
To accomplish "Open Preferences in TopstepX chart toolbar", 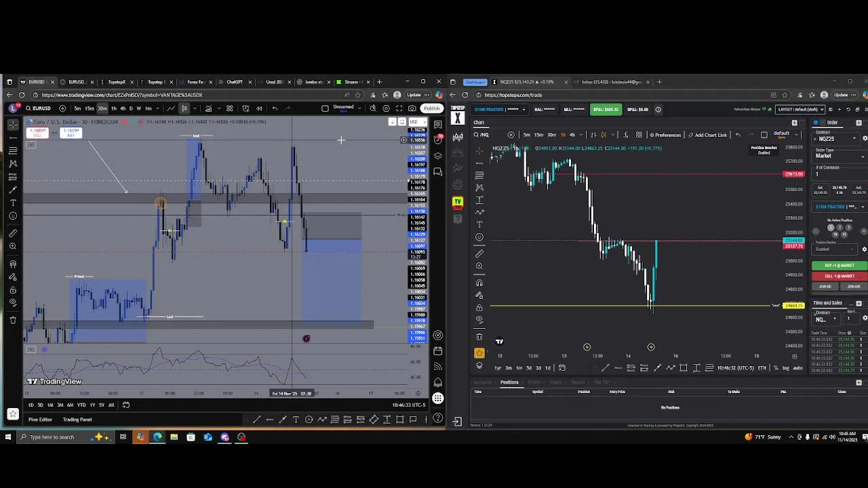I will (665, 135).
